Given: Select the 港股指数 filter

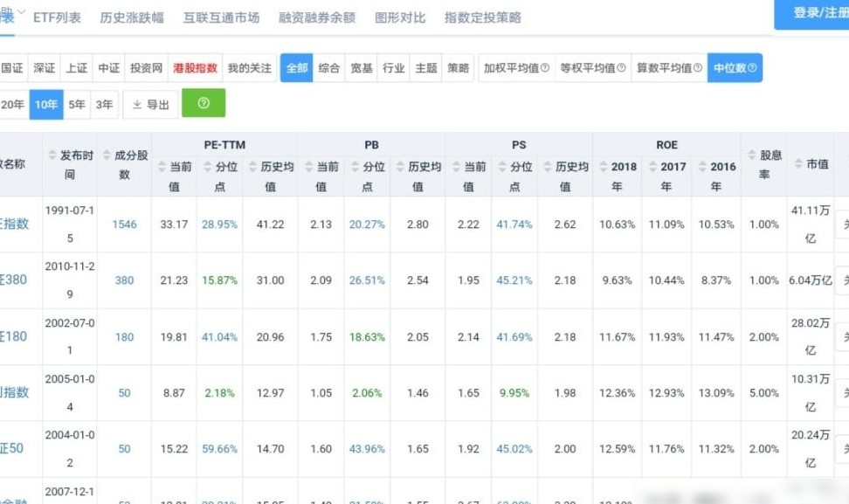Looking at the screenshot, I should (195, 67).
